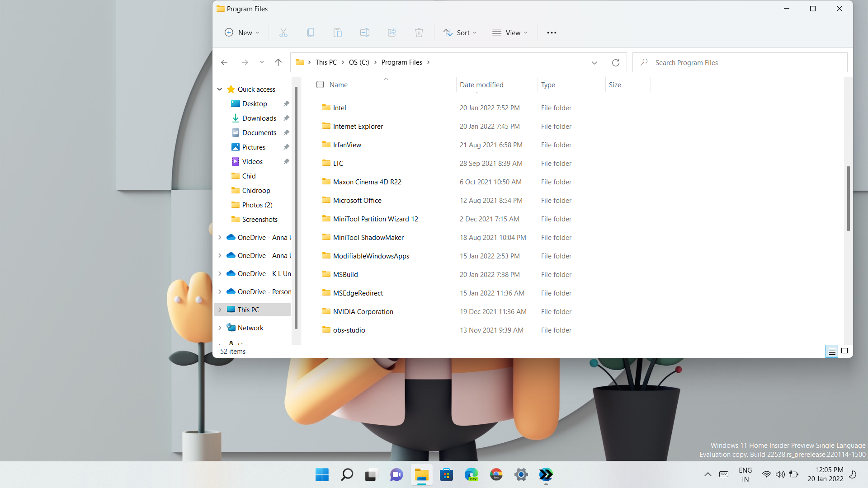Screen dimensions: 868x488
Task: Click the Paste clipboard icon
Action: coord(337,33)
